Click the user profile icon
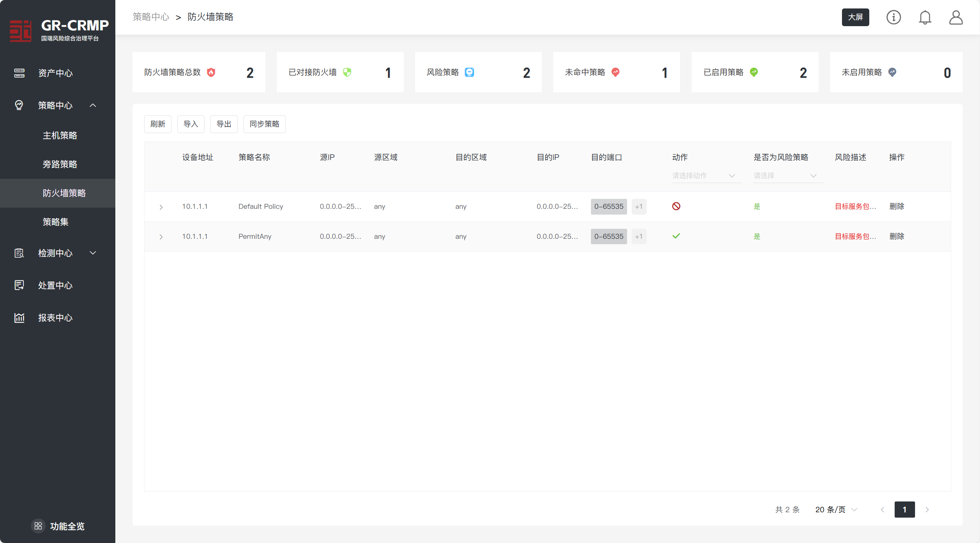 coord(956,17)
